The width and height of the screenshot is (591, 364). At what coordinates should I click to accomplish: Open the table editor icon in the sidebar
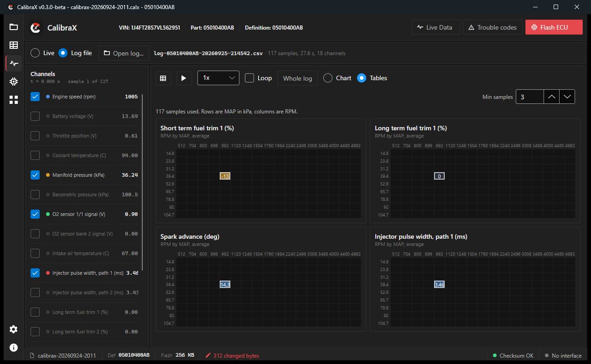(14, 45)
